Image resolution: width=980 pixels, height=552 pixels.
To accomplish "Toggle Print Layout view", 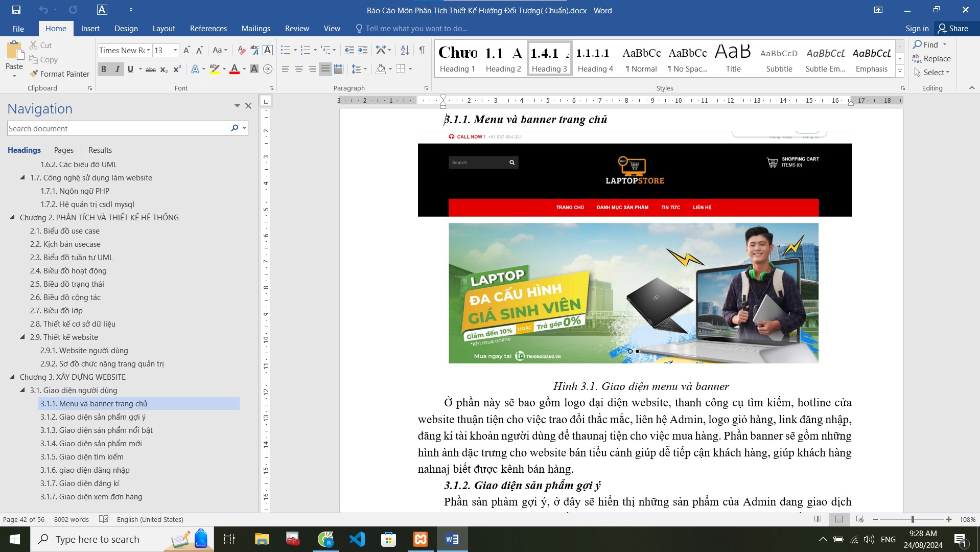I will coord(838,519).
